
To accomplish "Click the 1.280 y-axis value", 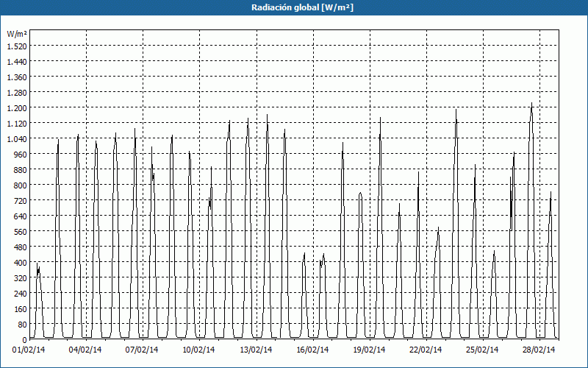I will coord(17,93).
